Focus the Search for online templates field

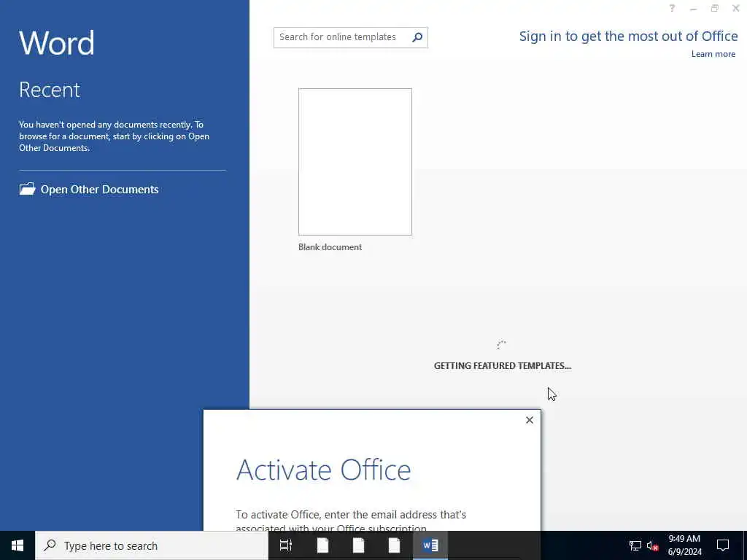pyautogui.click(x=351, y=37)
